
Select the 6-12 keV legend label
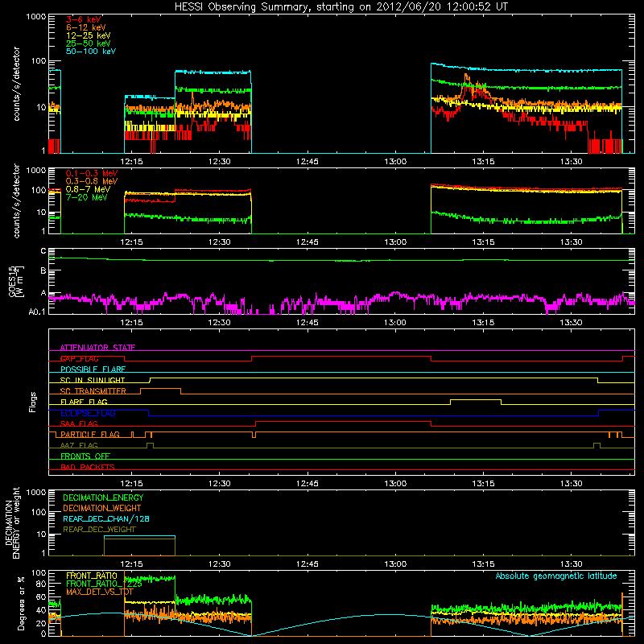(x=86, y=27)
